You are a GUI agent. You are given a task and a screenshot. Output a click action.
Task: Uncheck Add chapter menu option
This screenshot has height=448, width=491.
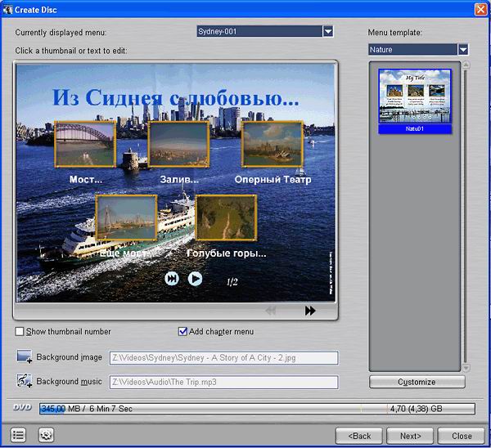(183, 331)
